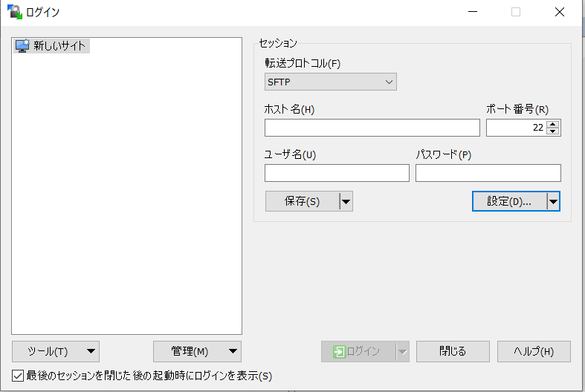
Task: Click the ホスト名 input field
Action: coord(372,128)
